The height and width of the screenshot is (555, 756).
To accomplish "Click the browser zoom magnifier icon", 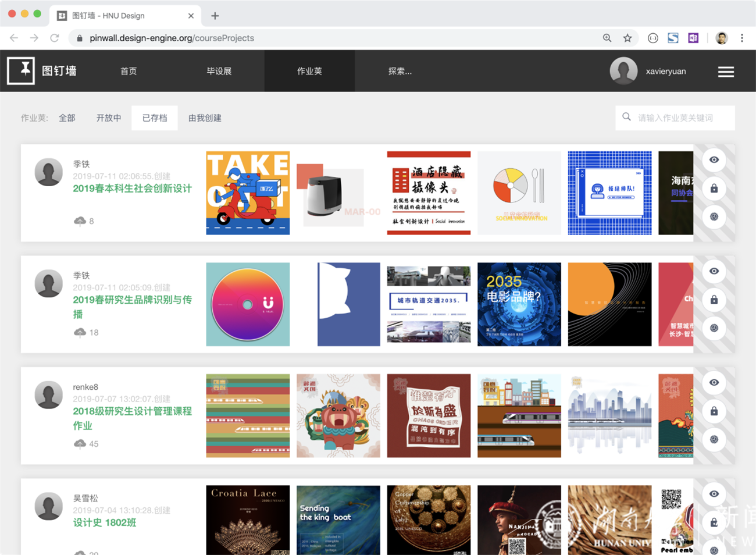I will (x=607, y=38).
